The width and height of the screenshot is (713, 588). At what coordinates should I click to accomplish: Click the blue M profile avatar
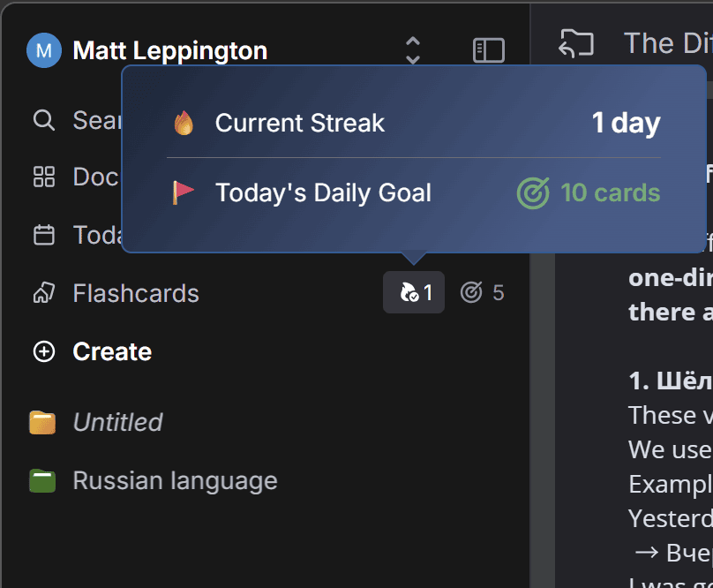pyautogui.click(x=43, y=50)
